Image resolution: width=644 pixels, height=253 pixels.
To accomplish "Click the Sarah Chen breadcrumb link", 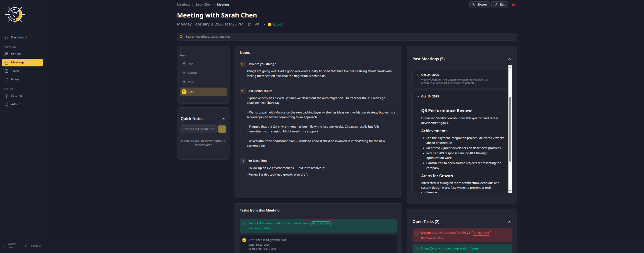I will (203, 5).
